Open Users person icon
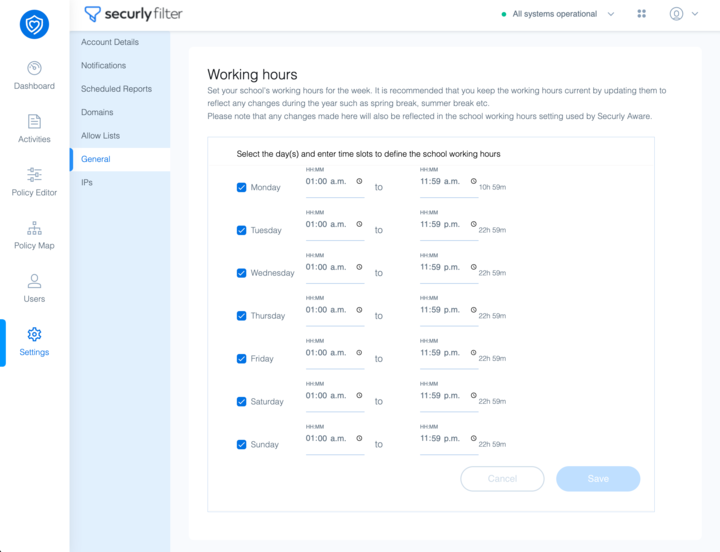This screenshot has height=552, width=720. tap(34, 281)
